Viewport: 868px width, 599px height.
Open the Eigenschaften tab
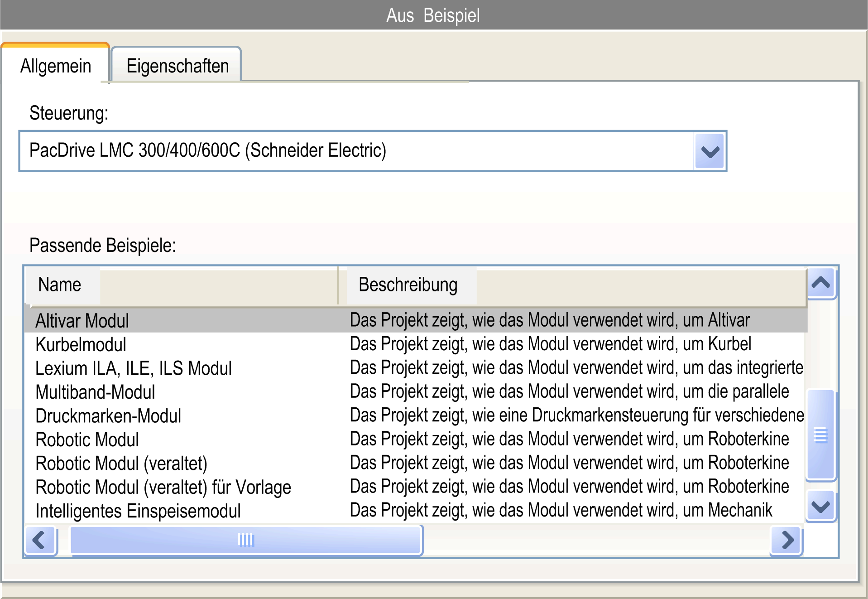pos(177,65)
